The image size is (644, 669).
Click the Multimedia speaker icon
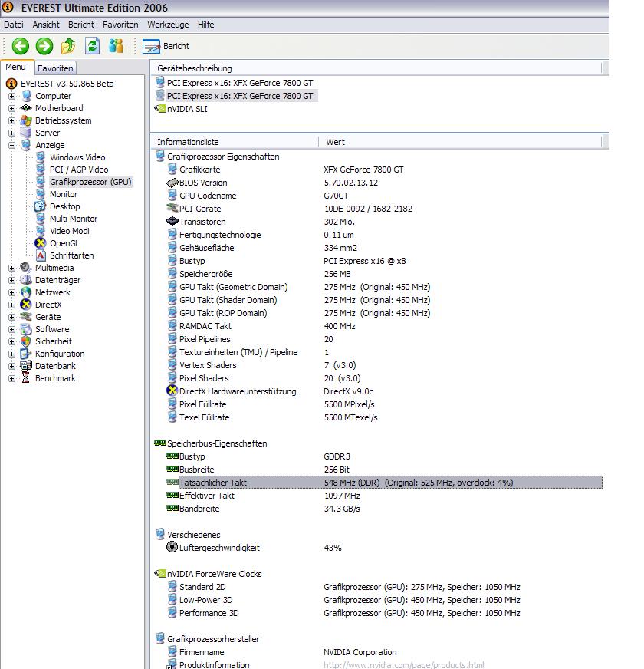pos(25,268)
